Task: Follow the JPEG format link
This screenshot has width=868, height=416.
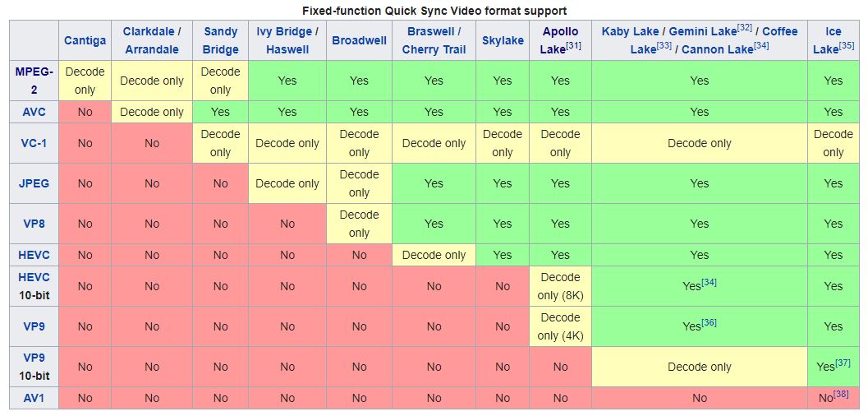Action: 34,183
